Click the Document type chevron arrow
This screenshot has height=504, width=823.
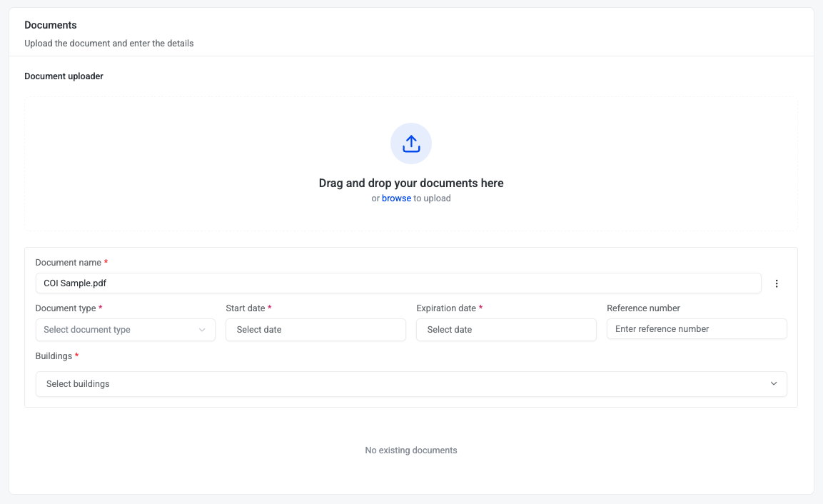[x=202, y=330]
